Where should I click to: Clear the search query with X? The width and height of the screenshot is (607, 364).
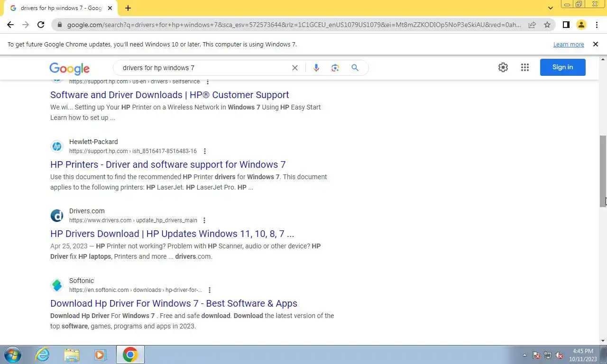point(295,68)
